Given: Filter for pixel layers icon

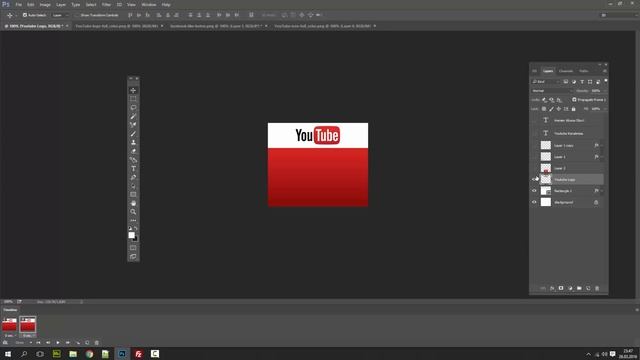Looking at the screenshot, I should point(565,82).
